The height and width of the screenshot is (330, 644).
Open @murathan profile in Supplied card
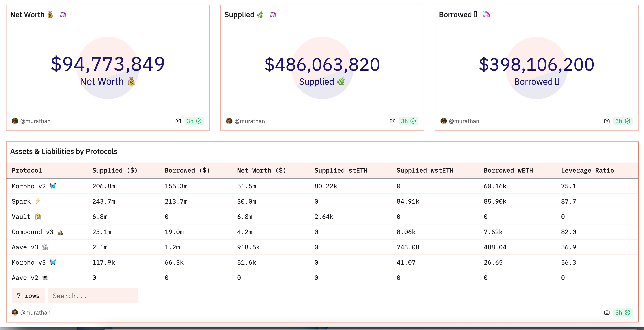[x=249, y=121]
